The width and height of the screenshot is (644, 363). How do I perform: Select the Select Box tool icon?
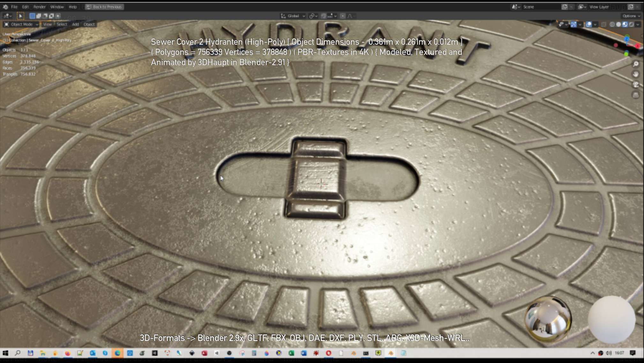tap(20, 16)
